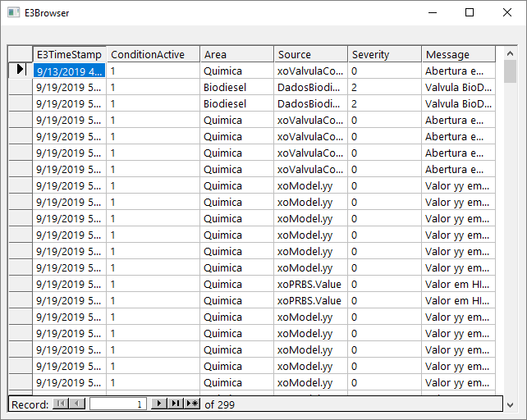Select the Severity column header
Image resolution: width=527 pixels, height=420 pixels.
click(384, 54)
